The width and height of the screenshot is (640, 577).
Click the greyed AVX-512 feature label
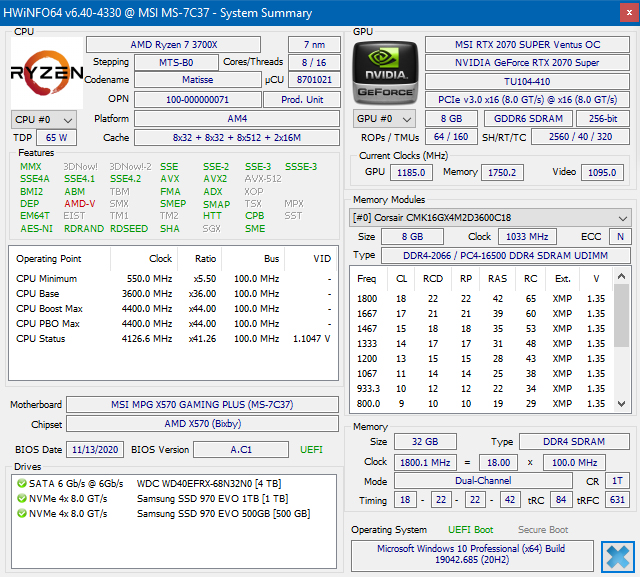pyautogui.click(x=263, y=179)
